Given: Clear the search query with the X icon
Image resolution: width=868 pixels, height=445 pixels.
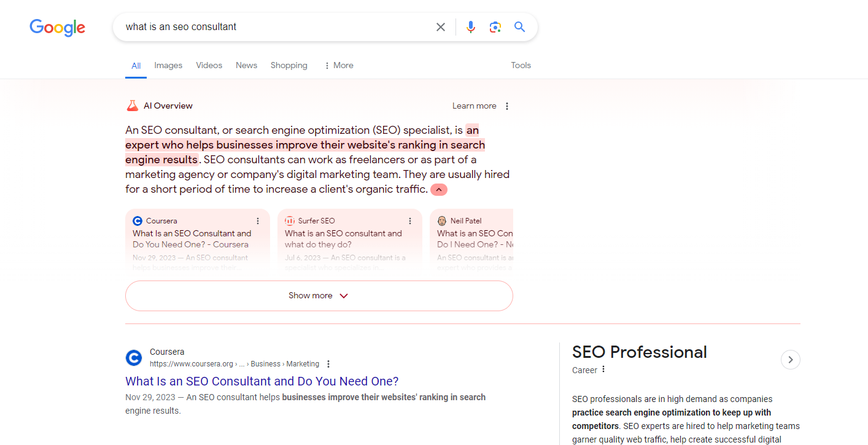Looking at the screenshot, I should coord(441,27).
